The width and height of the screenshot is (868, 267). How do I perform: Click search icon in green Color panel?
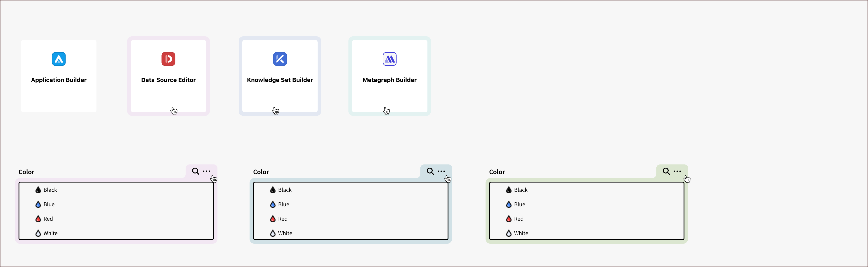coord(666,171)
